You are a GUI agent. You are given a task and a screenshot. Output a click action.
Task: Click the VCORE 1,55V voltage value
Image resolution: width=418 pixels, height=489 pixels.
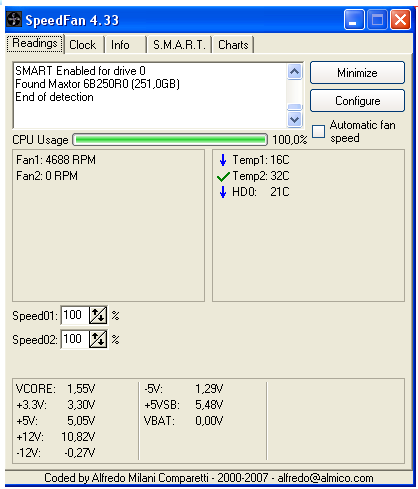coord(81,389)
